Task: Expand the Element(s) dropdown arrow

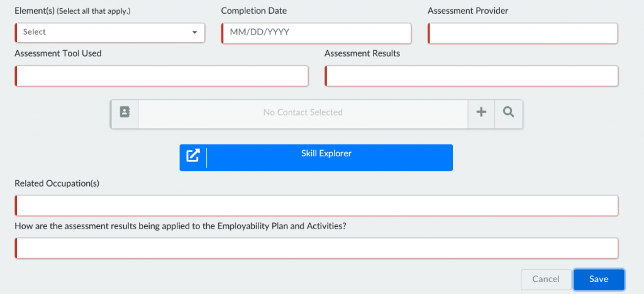Action: (194, 32)
